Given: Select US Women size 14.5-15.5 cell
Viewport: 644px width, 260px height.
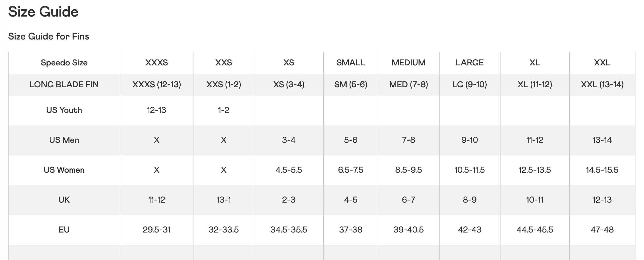Looking at the screenshot, I should (602, 170).
